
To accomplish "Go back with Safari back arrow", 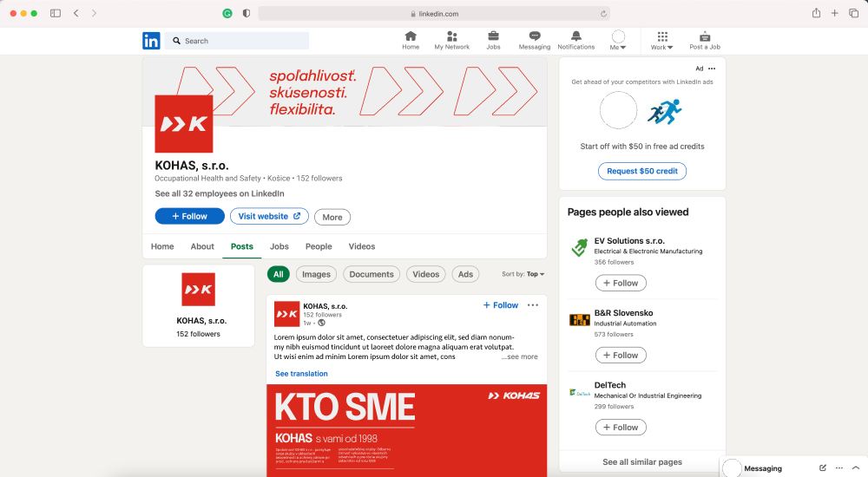I will click(76, 13).
